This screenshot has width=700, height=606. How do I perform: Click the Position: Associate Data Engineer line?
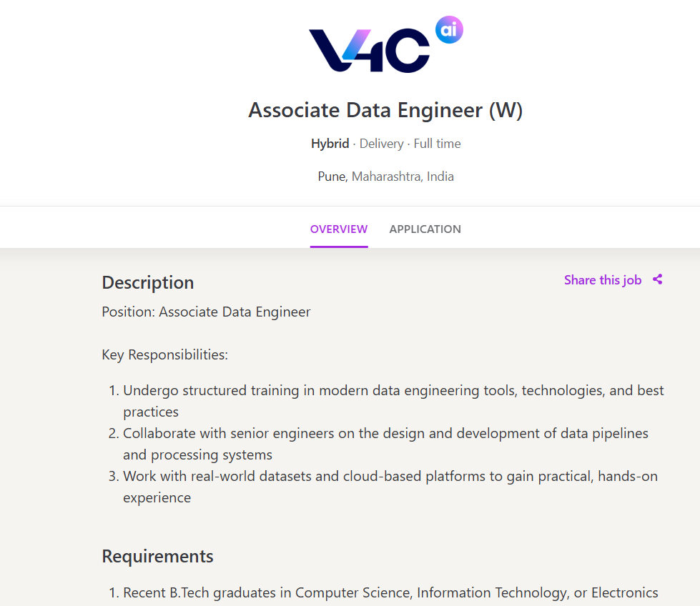click(x=206, y=312)
